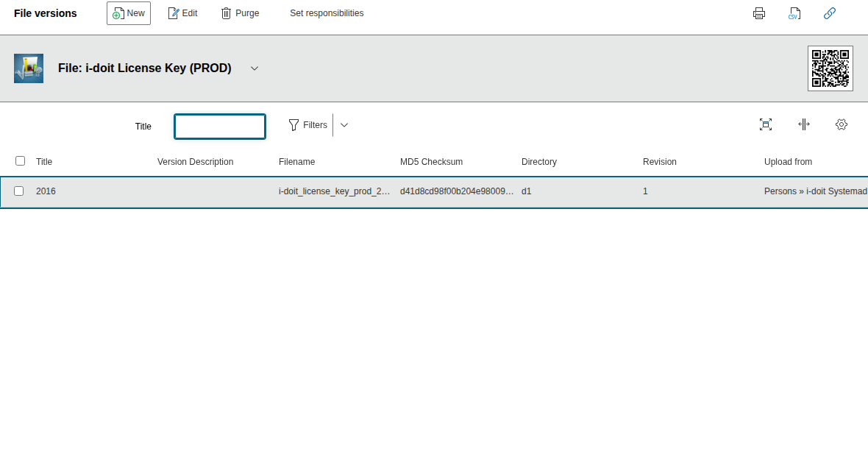Click the i-doit_license_key_prod filename cell
The height and width of the screenshot is (471, 868).
[335, 191]
